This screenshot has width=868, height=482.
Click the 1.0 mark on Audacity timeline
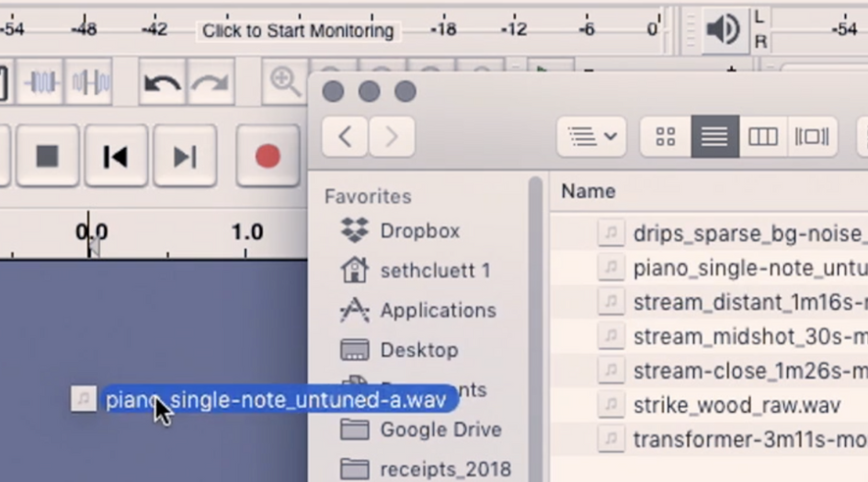[247, 232]
